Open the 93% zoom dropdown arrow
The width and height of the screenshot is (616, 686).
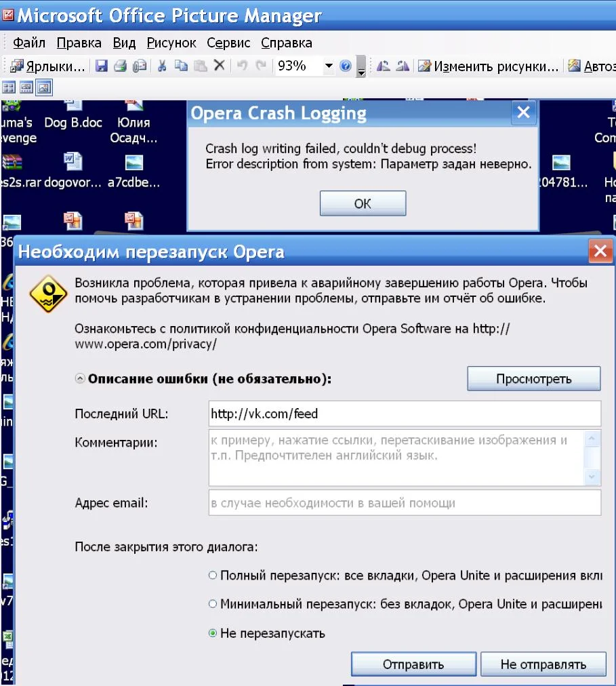[x=329, y=66]
